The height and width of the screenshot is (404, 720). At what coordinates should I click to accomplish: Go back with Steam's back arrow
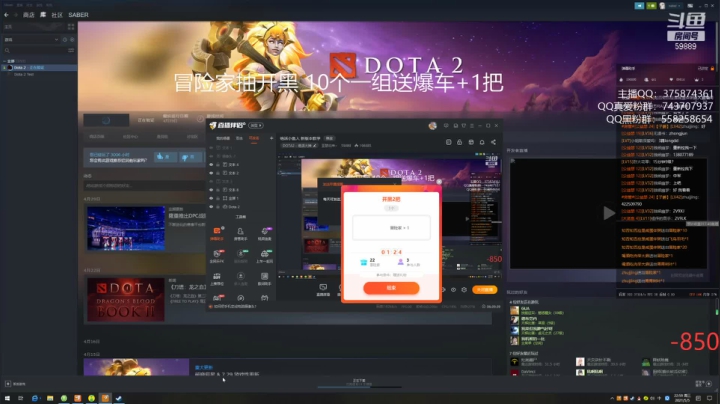coord(6,15)
